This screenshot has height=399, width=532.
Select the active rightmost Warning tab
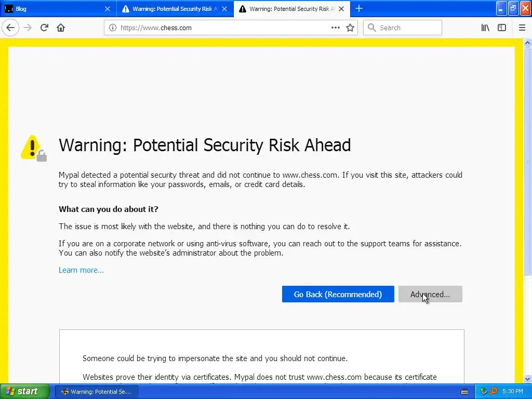click(x=292, y=9)
